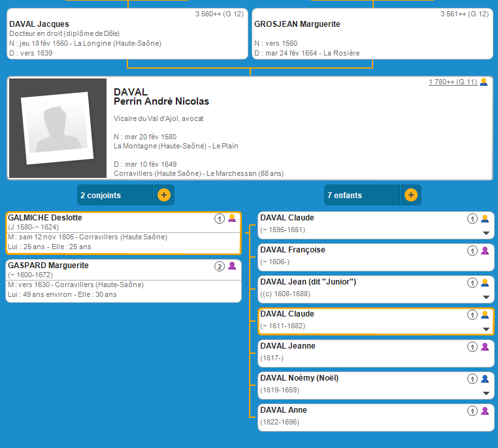Open mother GROSJEAN Marguerite card
498x448 pixels.
pyautogui.click(x=373, y=34)
